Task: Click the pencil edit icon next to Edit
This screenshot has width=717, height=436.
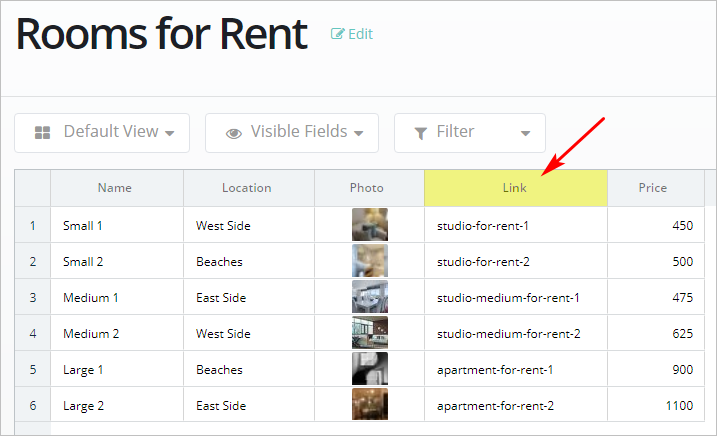Action: coord(337,34)
